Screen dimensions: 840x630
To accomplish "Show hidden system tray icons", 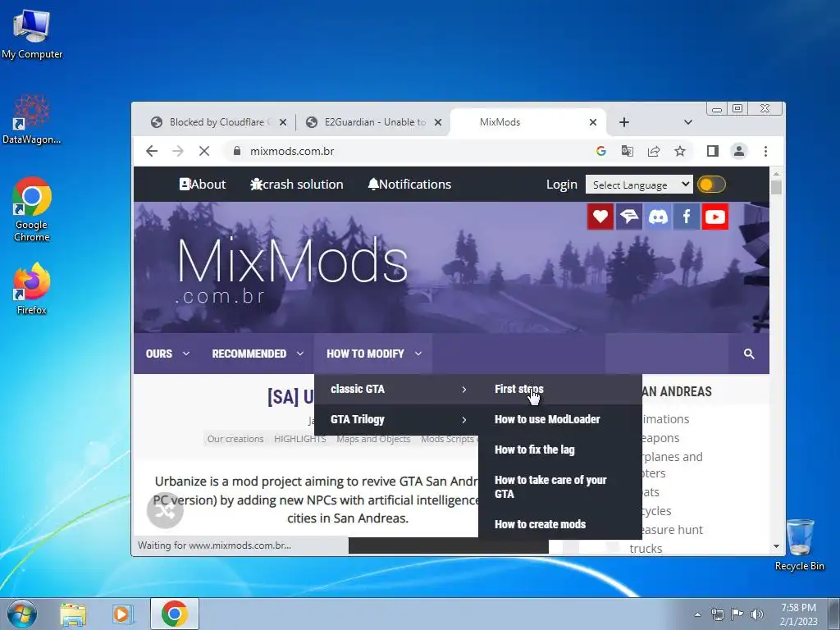I will click(x=697, y=614).
